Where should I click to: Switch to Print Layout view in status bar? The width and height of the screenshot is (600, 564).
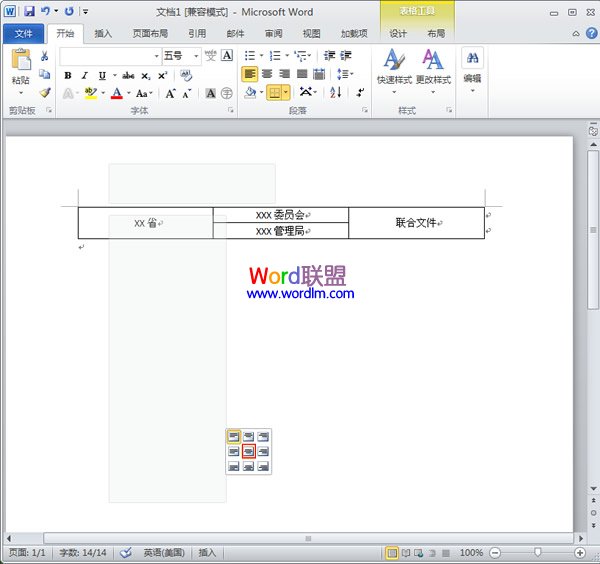point(391,553)
